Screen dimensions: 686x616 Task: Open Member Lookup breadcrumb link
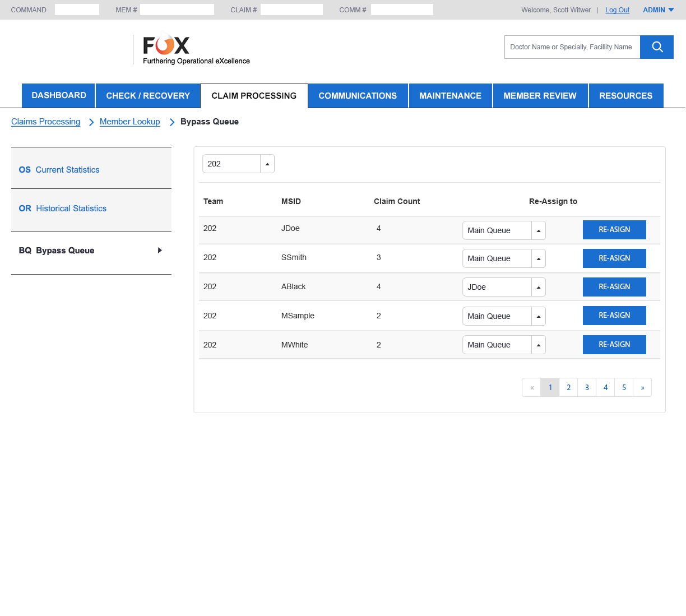[129, 122]
